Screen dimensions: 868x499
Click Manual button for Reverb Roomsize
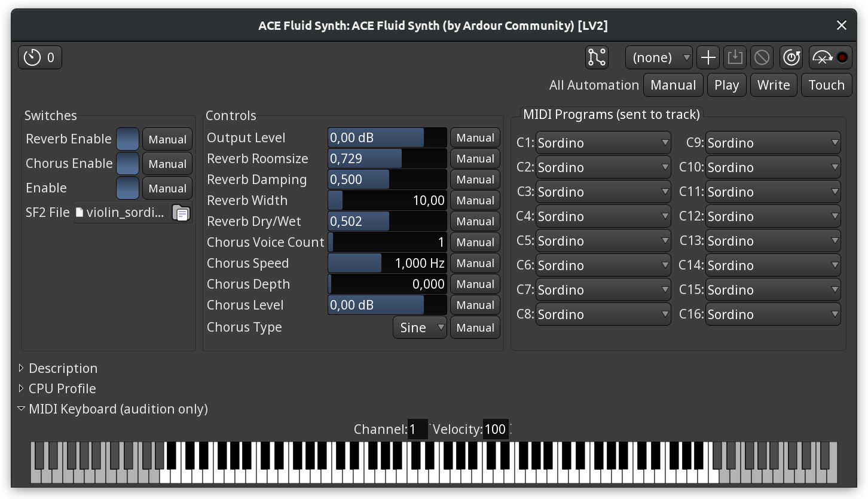475,159
